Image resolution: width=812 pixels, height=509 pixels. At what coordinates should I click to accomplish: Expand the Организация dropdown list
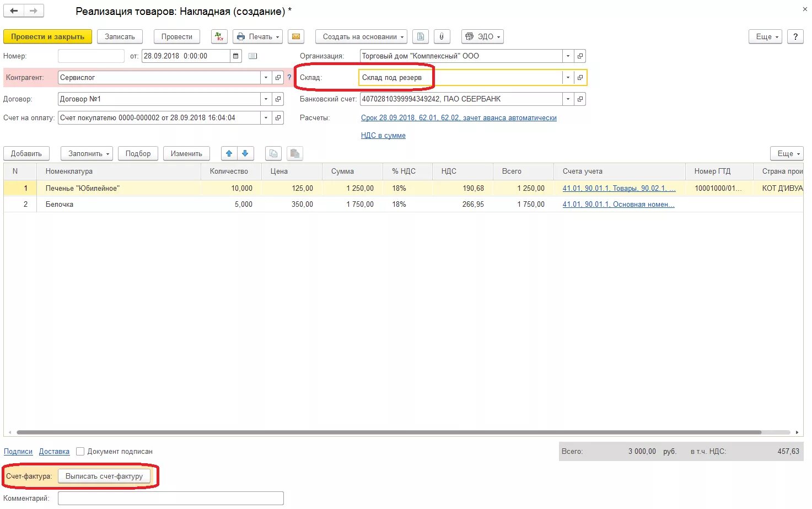click(568, 56)
